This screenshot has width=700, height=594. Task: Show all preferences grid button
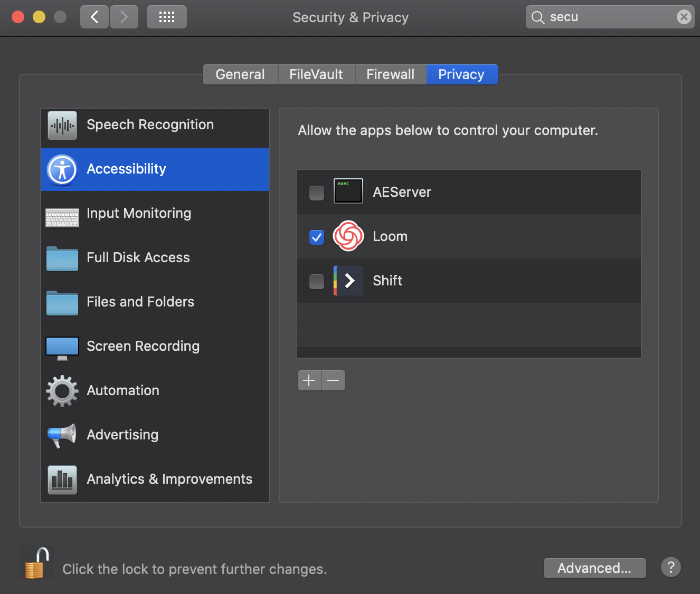(x=166, y=17)
